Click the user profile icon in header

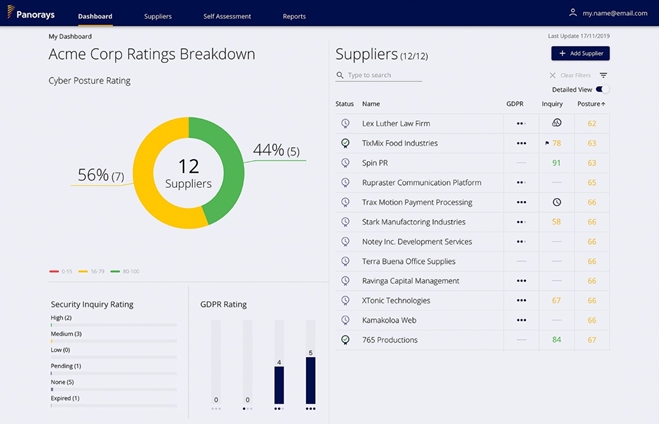[x=572, y=13]
